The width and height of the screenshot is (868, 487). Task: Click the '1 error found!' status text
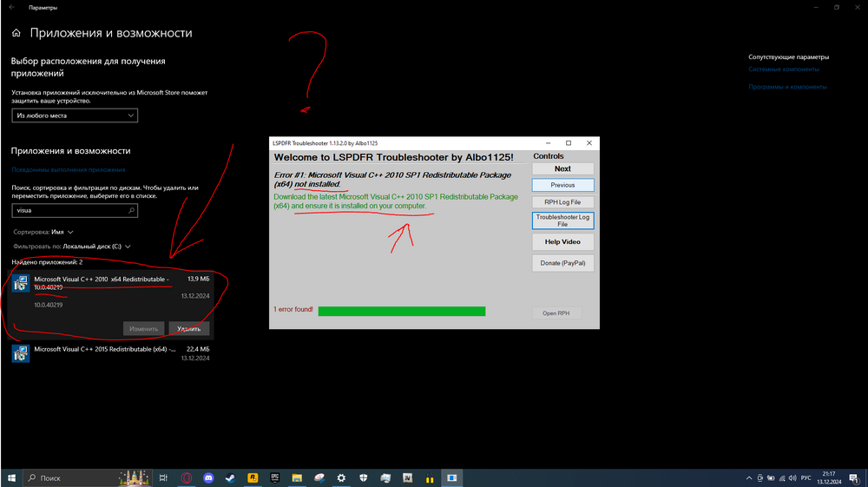click(293, 309)
